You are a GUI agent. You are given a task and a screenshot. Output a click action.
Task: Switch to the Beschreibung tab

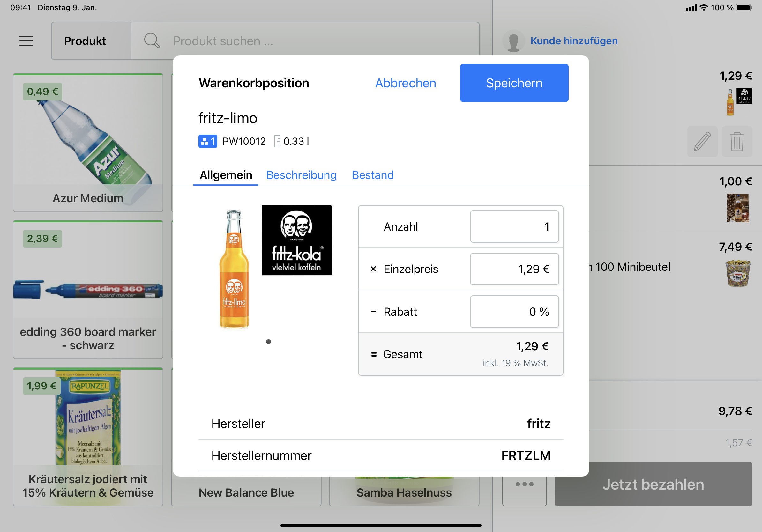[x=301, y=175]
